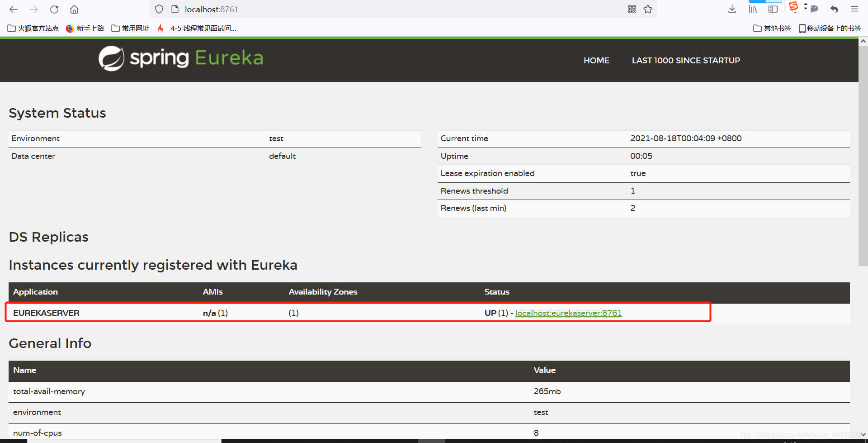Click the n/a (1) AMIs cell
Viewport: 868px width, 443px height.
pos(215,313)
